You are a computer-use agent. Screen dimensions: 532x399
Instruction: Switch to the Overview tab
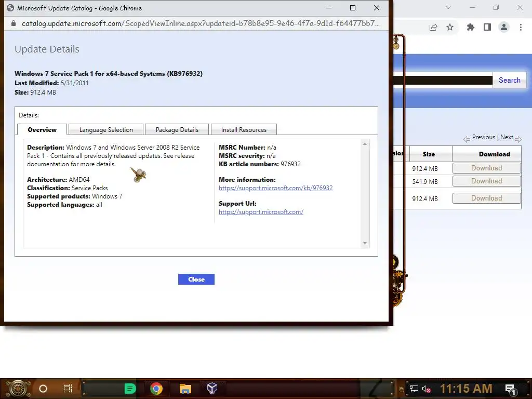[42, 129]
